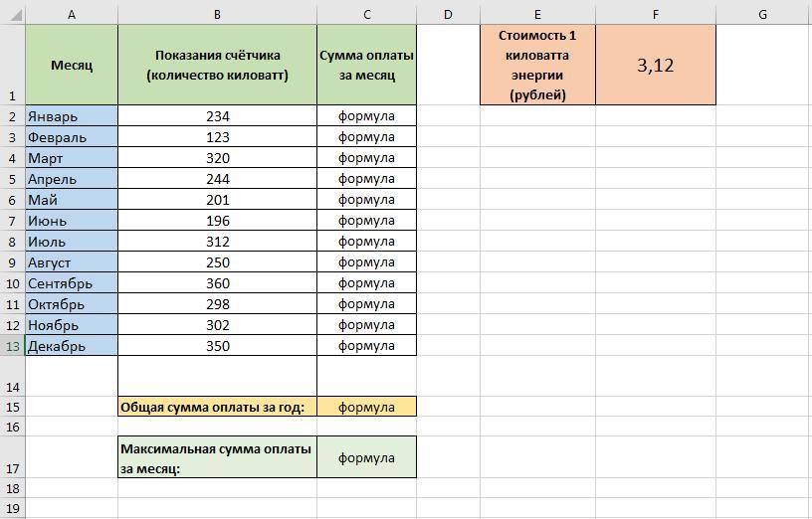Viewport: 812px width, 519px height.
Task: Select column D header
Action: click(x=449, y=15)
